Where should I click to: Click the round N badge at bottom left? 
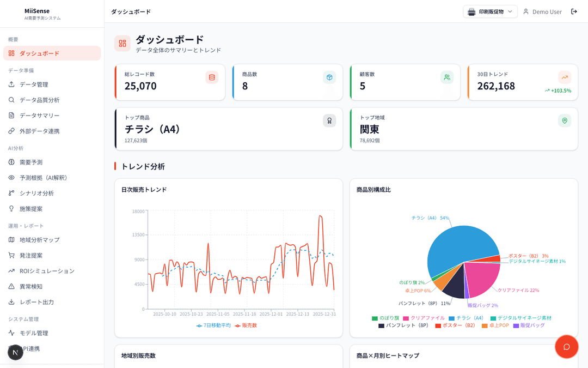pos(15,352)
